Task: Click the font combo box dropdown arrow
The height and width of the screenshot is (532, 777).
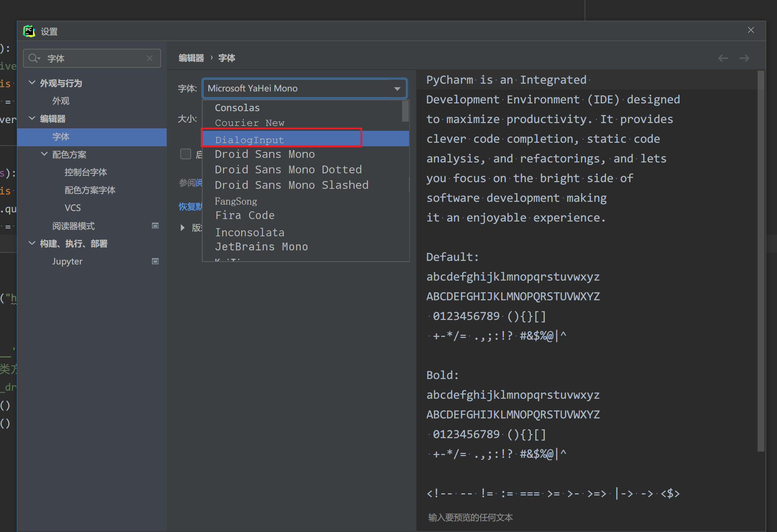Action: 397,89
